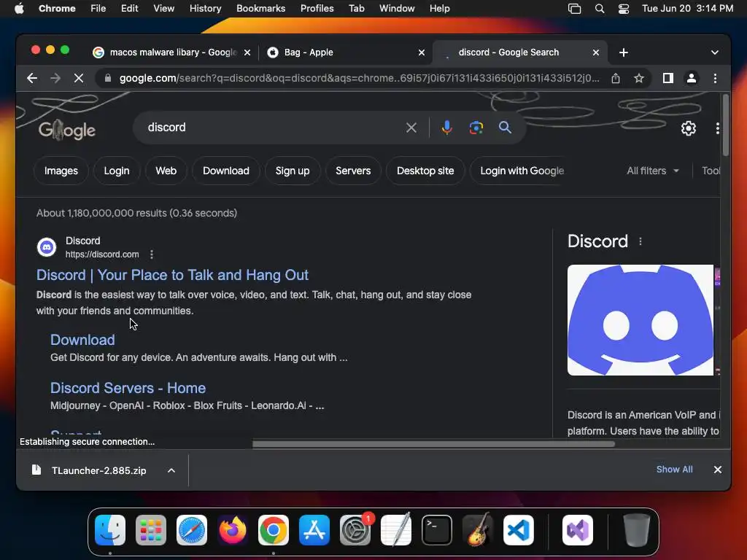Select the Servers filter chip

tap(353, 171)
